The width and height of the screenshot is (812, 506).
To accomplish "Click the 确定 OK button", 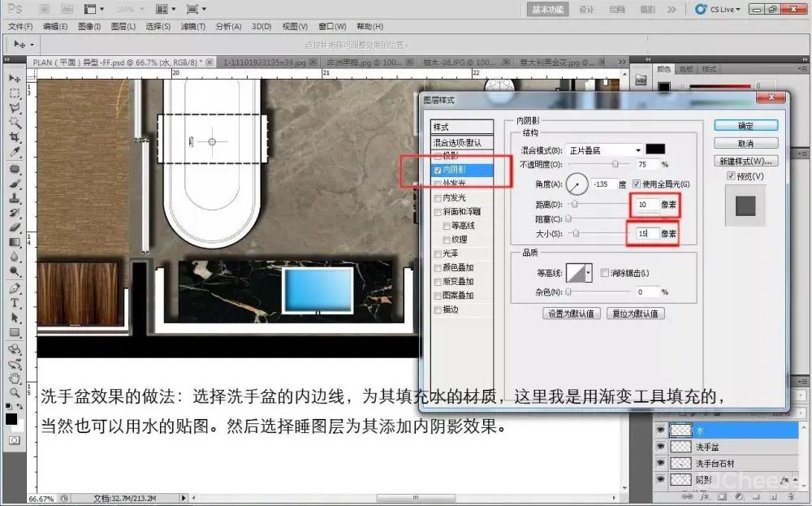I will (745, 126).
